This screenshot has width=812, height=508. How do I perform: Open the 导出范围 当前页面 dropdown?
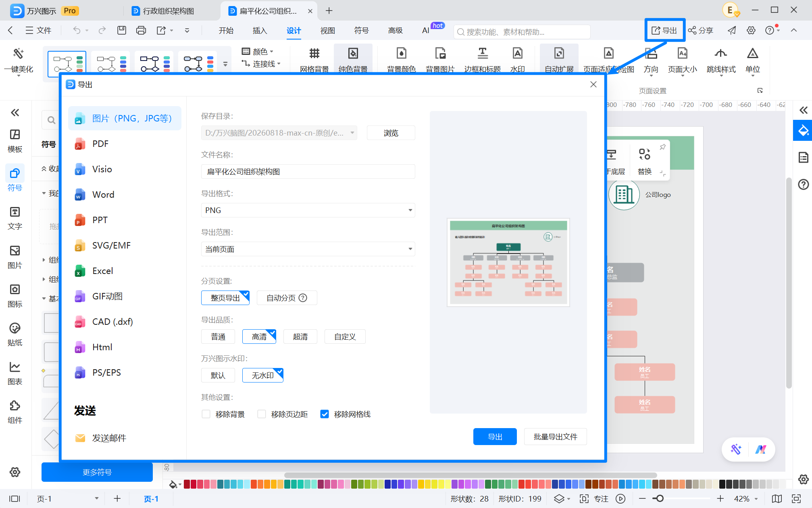[308, 249]
